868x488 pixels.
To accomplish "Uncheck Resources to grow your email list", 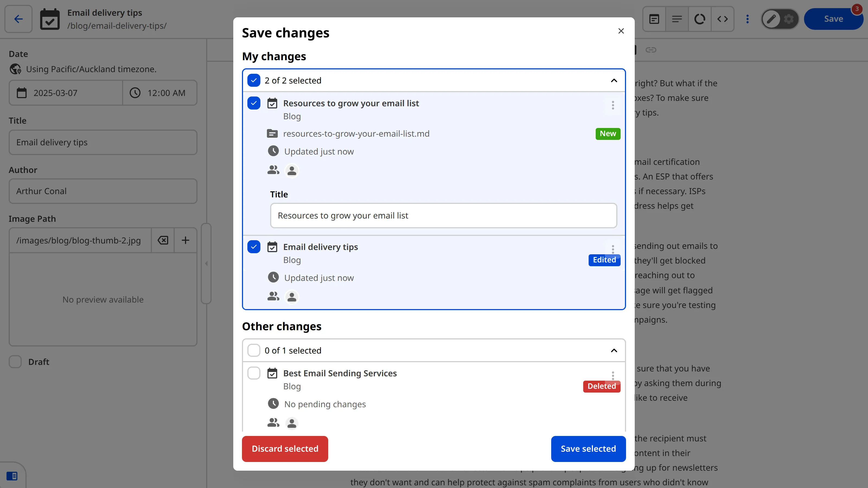I will pyautogui.click(x=254, y=103).
